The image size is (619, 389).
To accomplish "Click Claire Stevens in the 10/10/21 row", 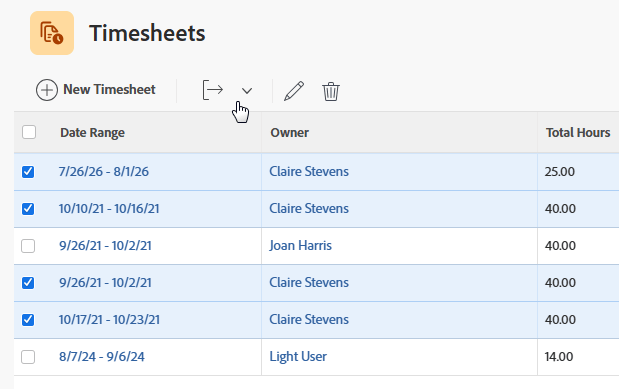I will (x=309, y=209).
